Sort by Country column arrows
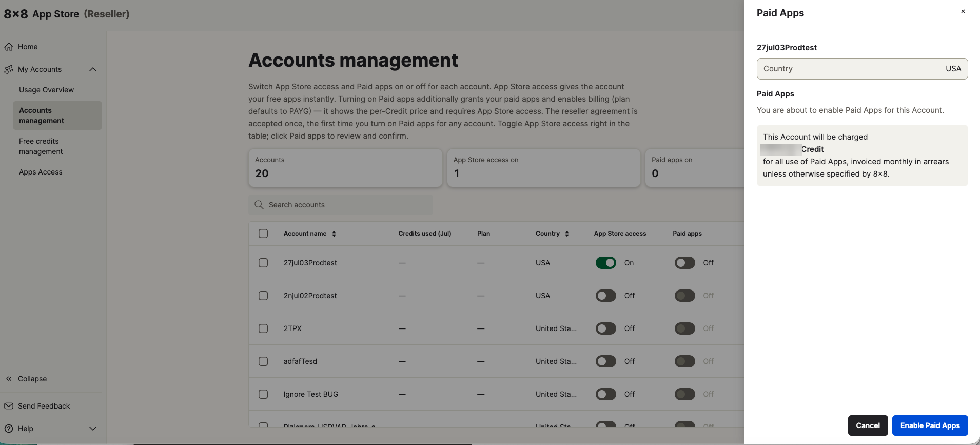Image resolution: width=980 pixels, height=445 pixels. [567, 234]
